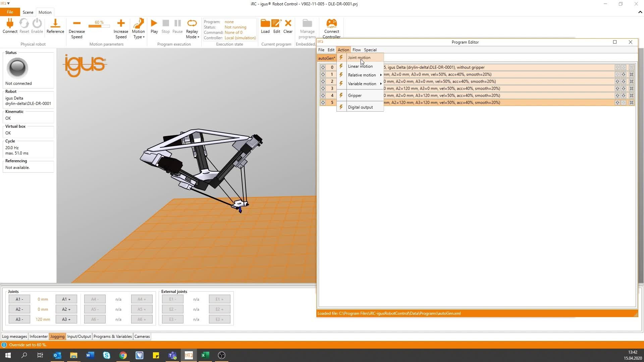This screenshot has width=644, height=362.
Task: Expand the Relative motion submenu
Action: click(x=360, y=75)
